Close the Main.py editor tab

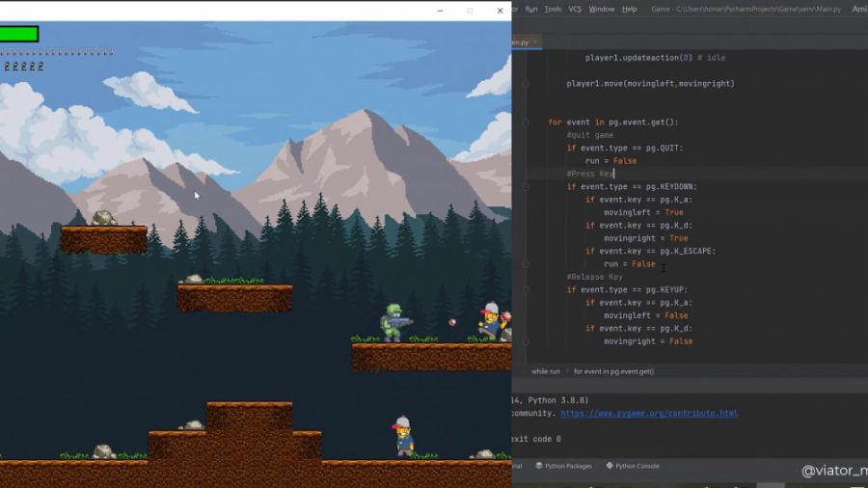pos(535,42)
